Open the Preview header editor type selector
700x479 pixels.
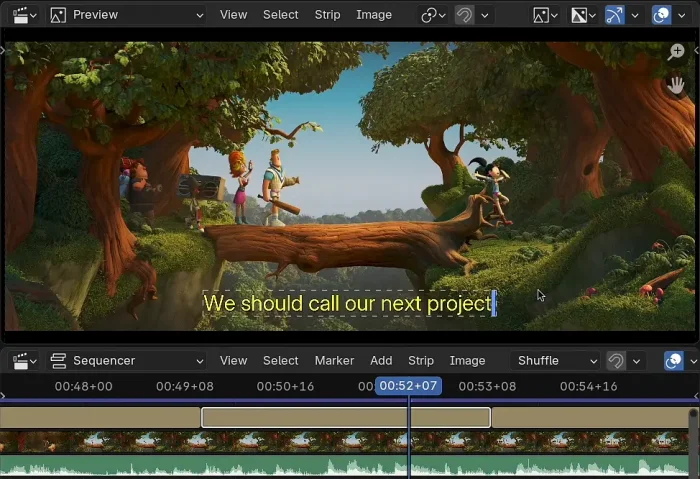pyautogui.click(x=25, y=15)
